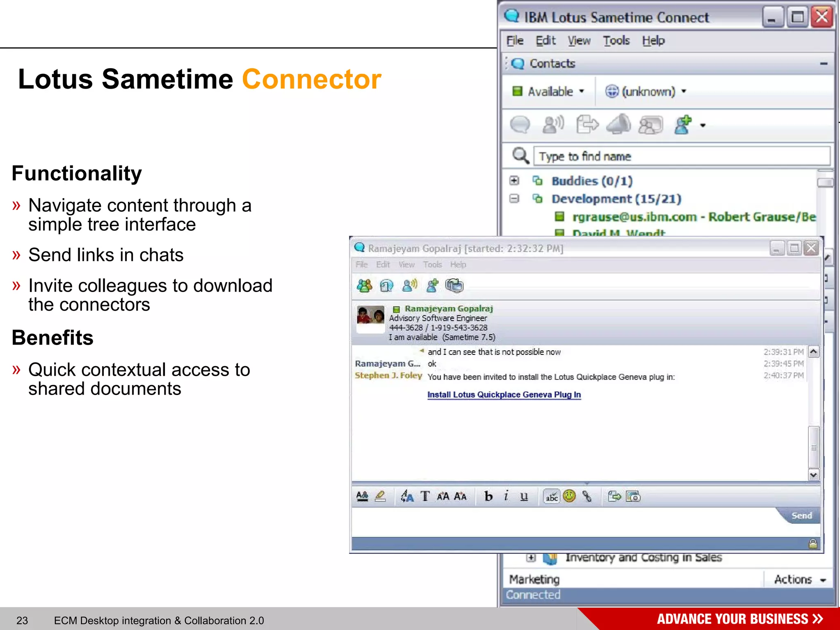The image size is (840, 630).
Task: Click the chat bubble icon in Sametime Connect toolbar
Action: [520, 125]
